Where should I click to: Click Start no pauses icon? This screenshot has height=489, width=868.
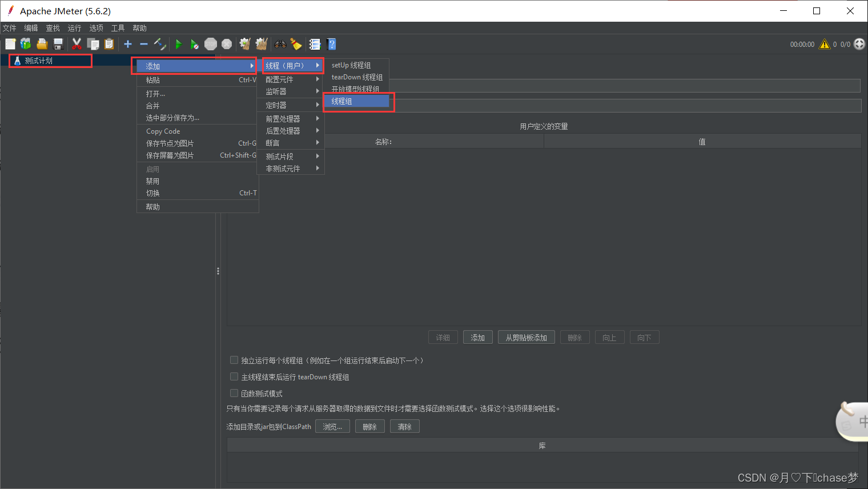(195, 44)
